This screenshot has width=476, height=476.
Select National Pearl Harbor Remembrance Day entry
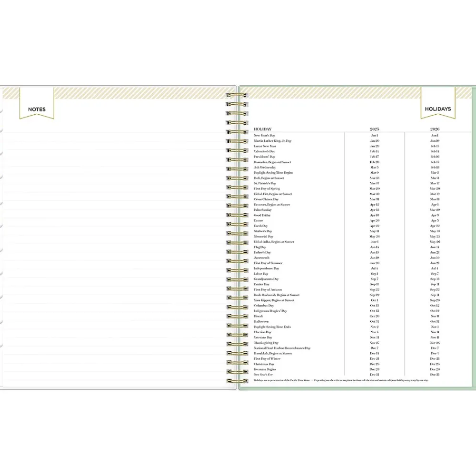tap(282, 348)
